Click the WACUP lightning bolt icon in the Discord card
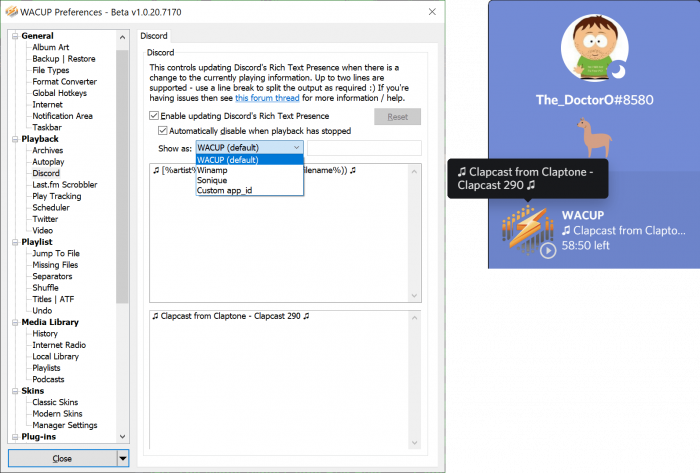Viewport: 700px width, 473px height. (527, 228)
